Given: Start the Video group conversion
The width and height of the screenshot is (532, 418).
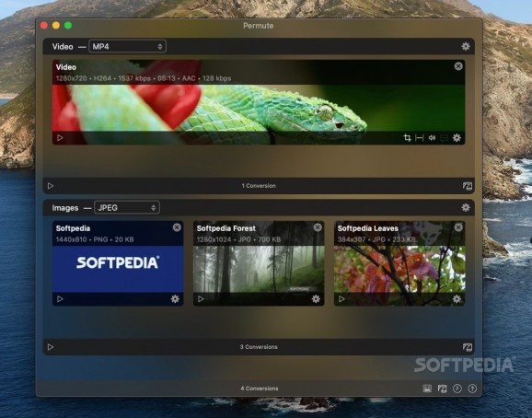Looking at the screenshot, I should point(51,186).
